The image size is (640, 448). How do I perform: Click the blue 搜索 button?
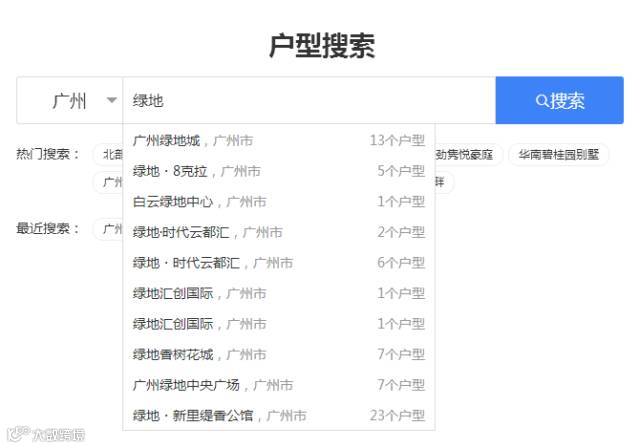click(559, 100)
